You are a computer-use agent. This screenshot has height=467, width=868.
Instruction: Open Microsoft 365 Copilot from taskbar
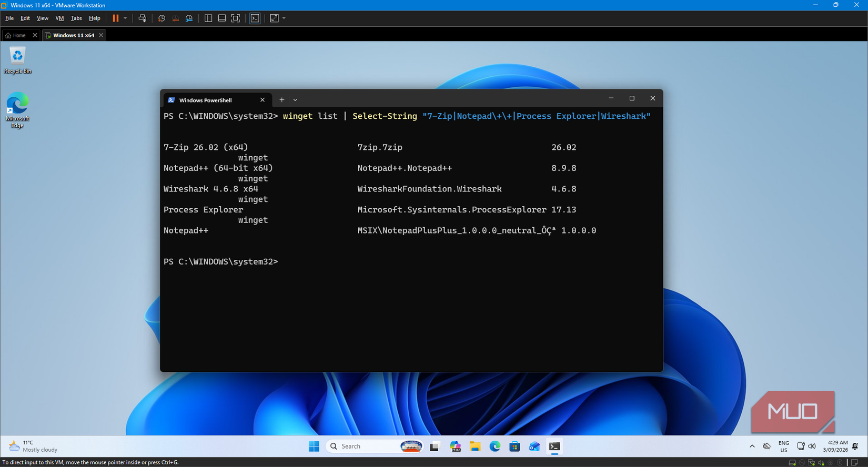(455, 446)
